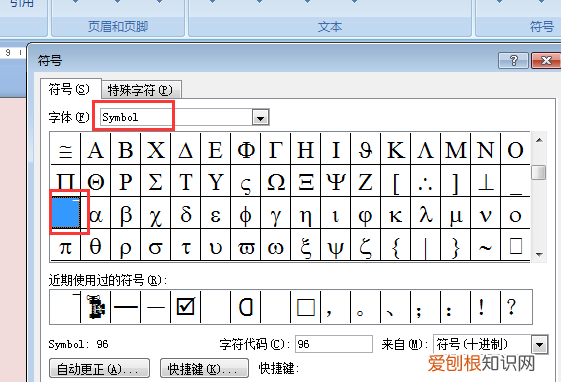Select the lowercase sigma σ symbol
This screenshot has height=382, width=561.
156,245
